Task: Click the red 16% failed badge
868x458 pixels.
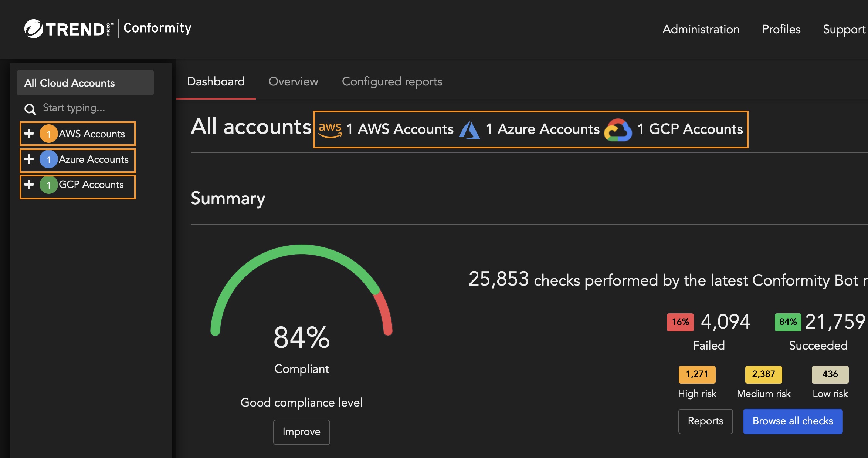Action: tap(680, 322)
